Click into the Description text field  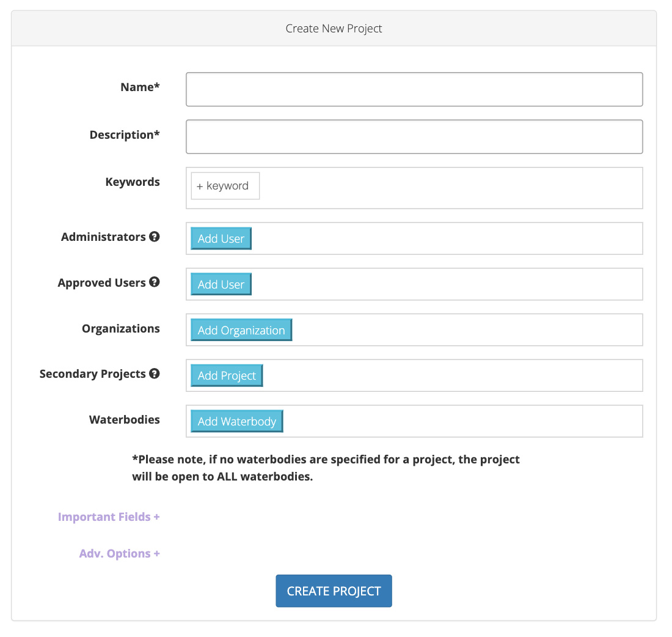click(x=414, y=136)
